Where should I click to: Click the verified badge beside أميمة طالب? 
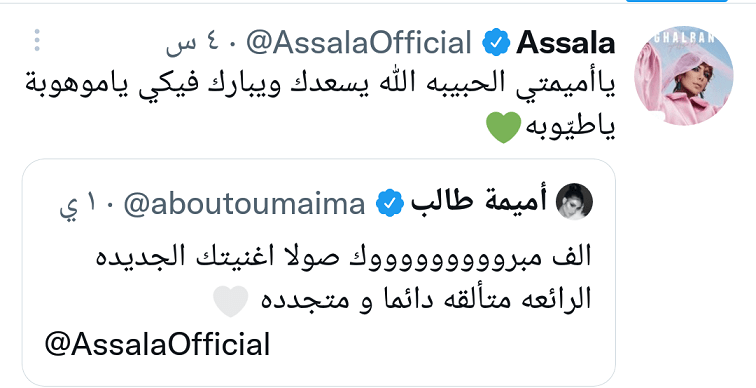(390, 203)
